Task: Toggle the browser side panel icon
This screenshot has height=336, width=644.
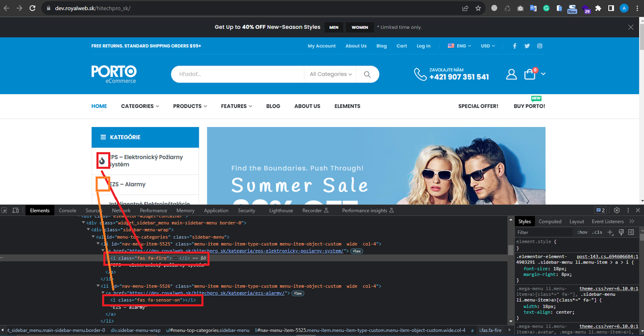Action: (611, 9)
